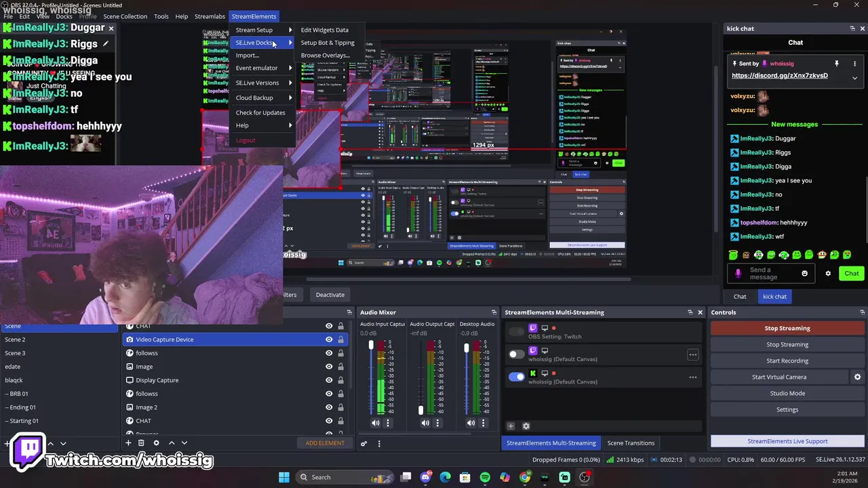Open Audio Mixer bottom three-dot menu
Viewport: 868px width, 488px height.
[379, 443]
